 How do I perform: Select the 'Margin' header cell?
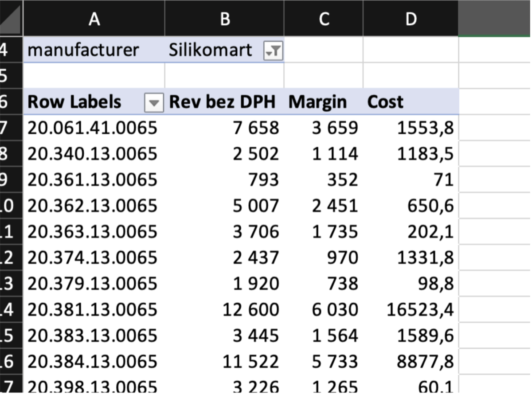pos(324,102)
